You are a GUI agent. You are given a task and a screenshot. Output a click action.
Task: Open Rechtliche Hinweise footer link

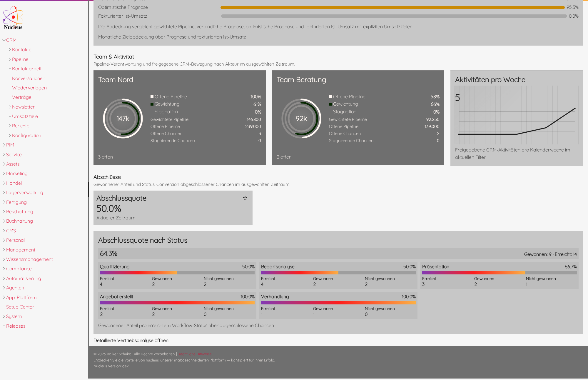click(x=194, y=354)
